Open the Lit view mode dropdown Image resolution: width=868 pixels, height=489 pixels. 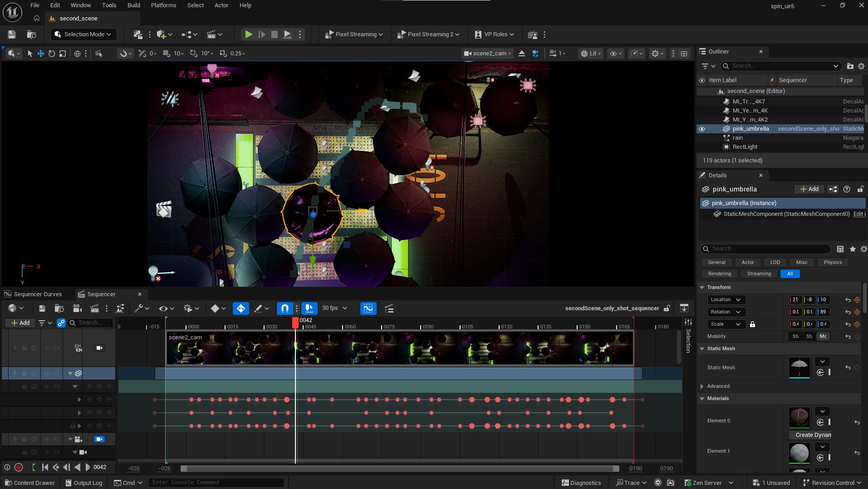click(x=591, y=54)
